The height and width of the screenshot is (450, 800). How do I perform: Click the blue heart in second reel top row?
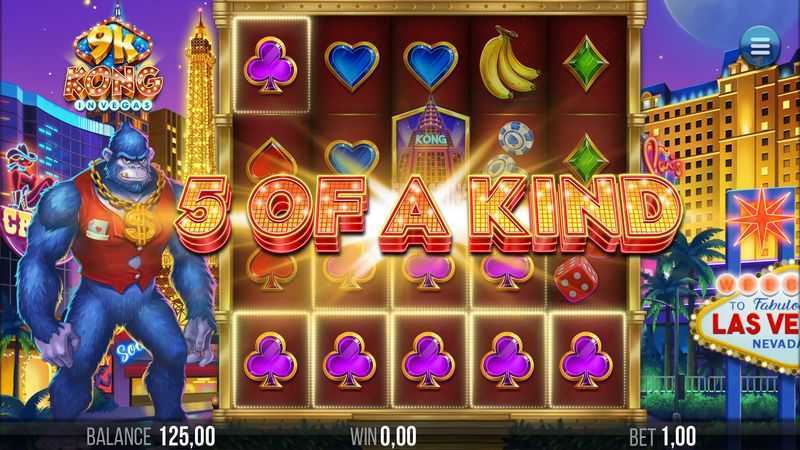pos(352,65)
